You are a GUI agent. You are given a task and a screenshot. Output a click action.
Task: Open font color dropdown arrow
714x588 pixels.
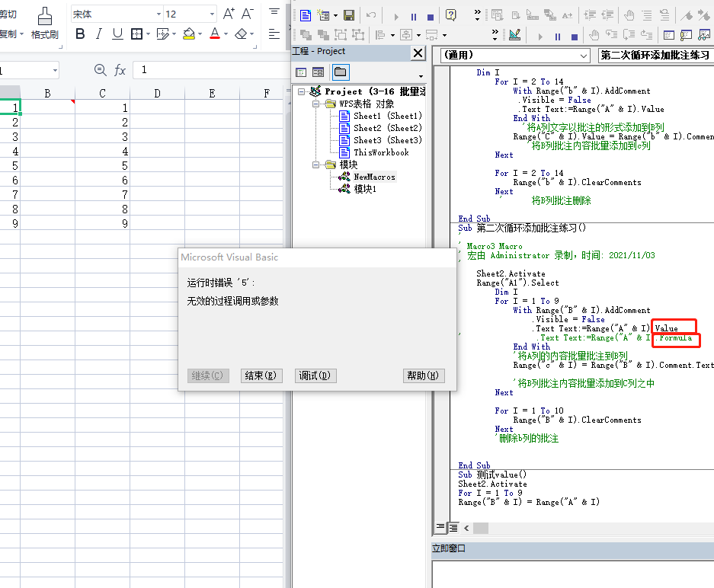pyautogui.click(x=226, y=34)
